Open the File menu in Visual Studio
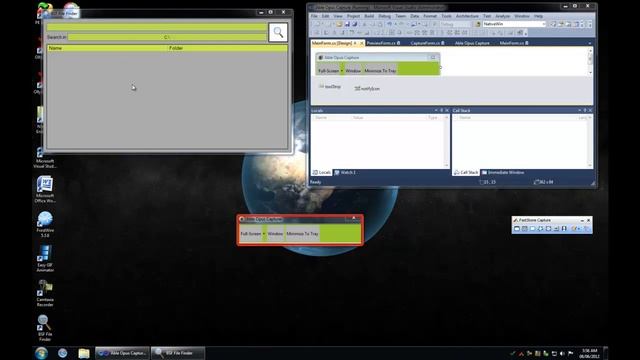640x360 pixels. click(314, 16)
